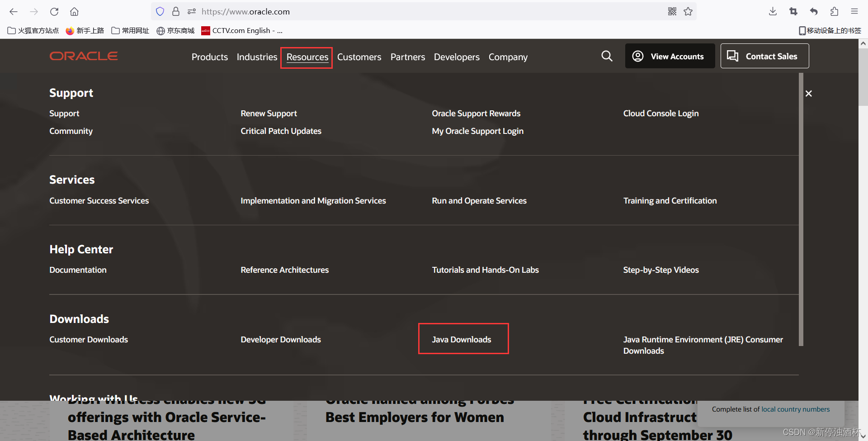The height and width of the screenshot is (441, 868).
Task: Open the site permissions icon in address bar
Action: pos(192,12)
